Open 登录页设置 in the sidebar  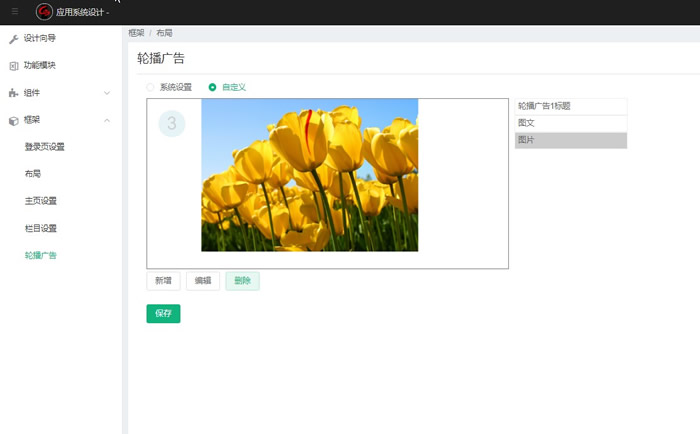44,147
